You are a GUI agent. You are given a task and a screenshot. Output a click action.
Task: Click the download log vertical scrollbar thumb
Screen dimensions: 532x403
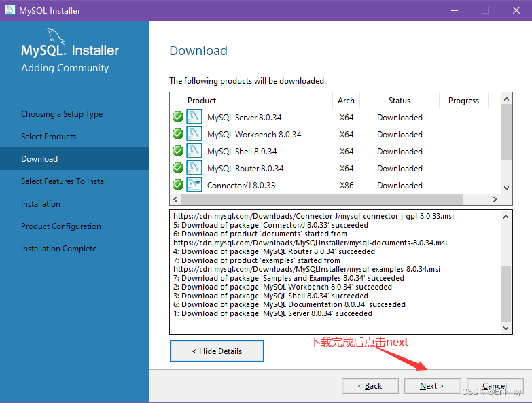[x=506, y=294]
